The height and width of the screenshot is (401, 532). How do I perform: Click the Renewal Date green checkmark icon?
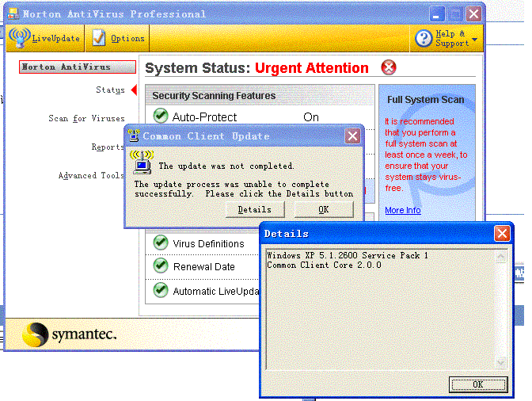coord(161,265)
